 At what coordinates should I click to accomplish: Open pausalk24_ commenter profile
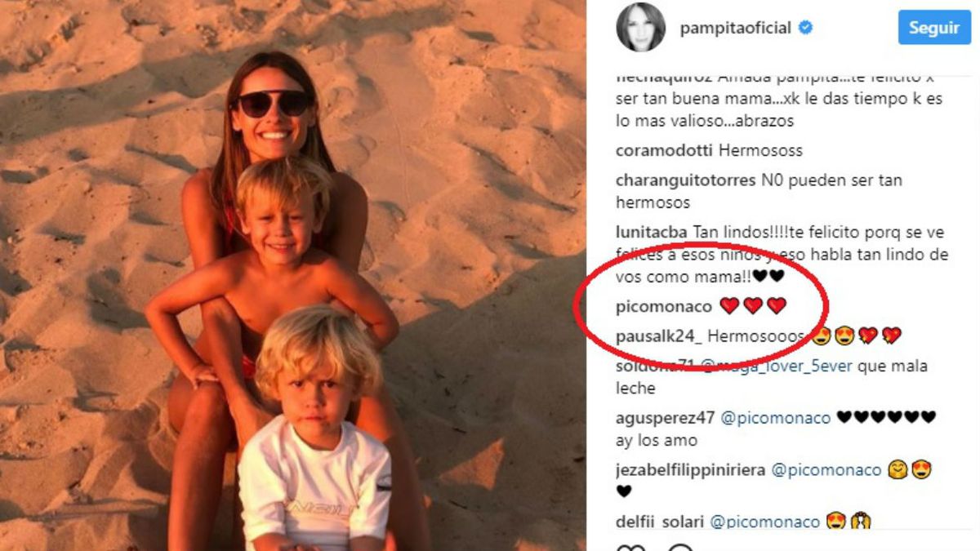tap(658, 336)
